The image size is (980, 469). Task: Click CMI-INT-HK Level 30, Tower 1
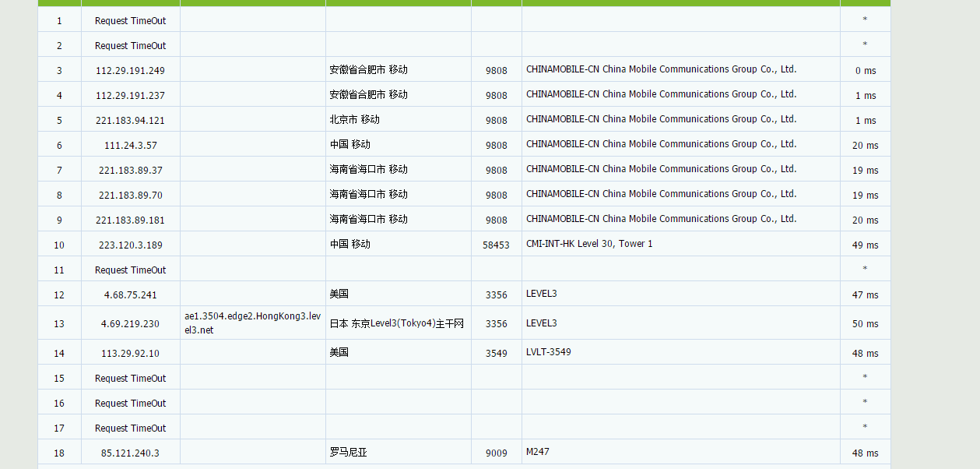point(589,244)
